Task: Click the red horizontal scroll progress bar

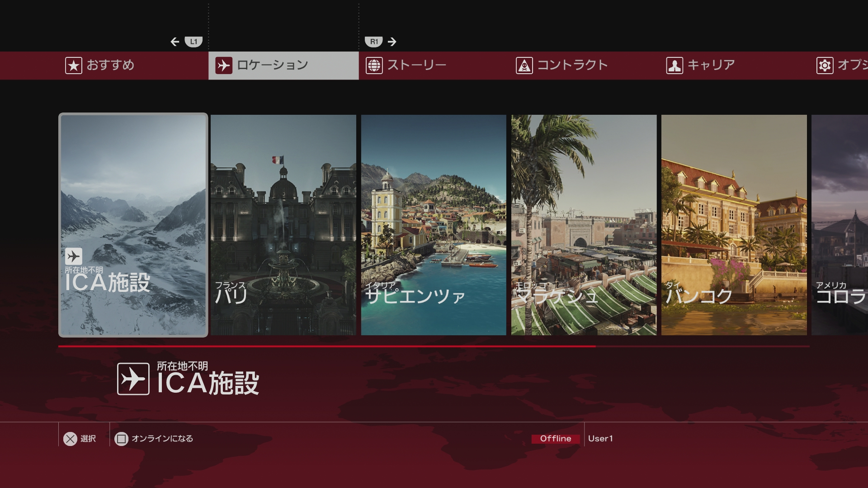Action: (x=326, y=347)
